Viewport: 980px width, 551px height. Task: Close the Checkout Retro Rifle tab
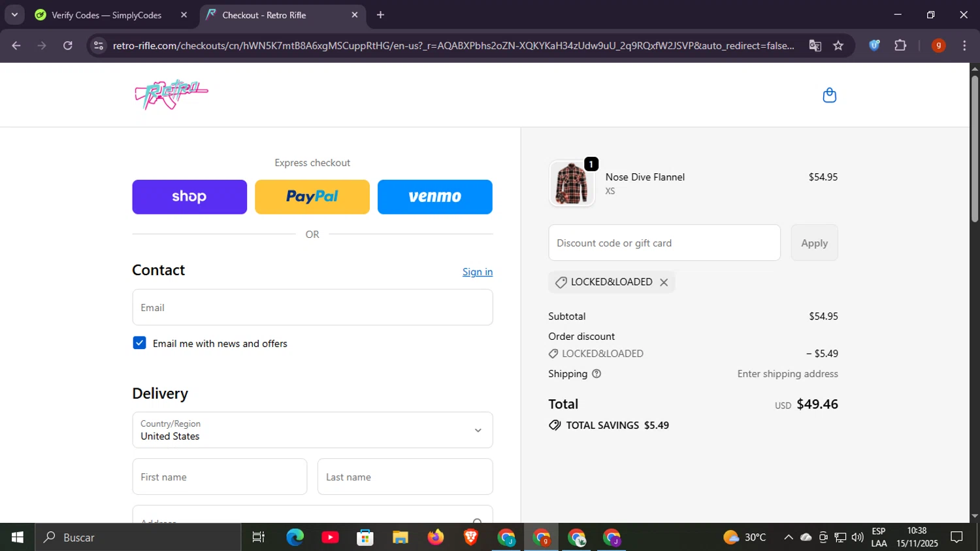355,15
